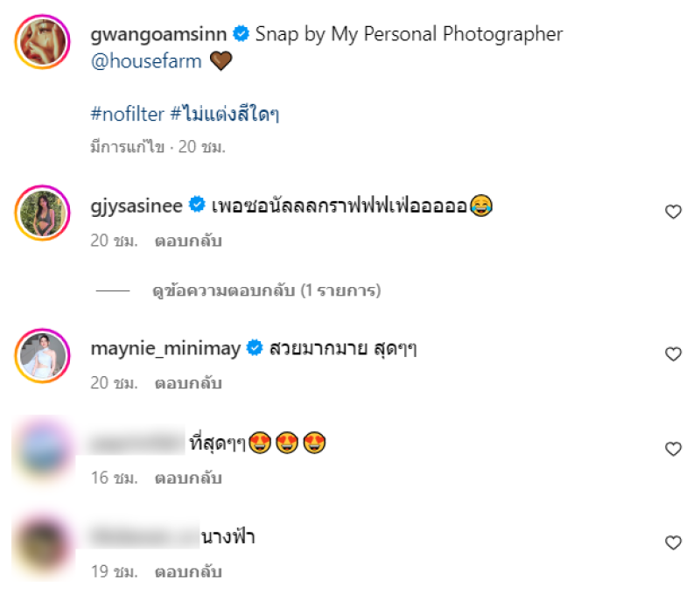Image resolution: width=700 pixels, height=601 pixels.
Task: Open gjysasinee's profile avatar
Action: (x=42, y=212)
